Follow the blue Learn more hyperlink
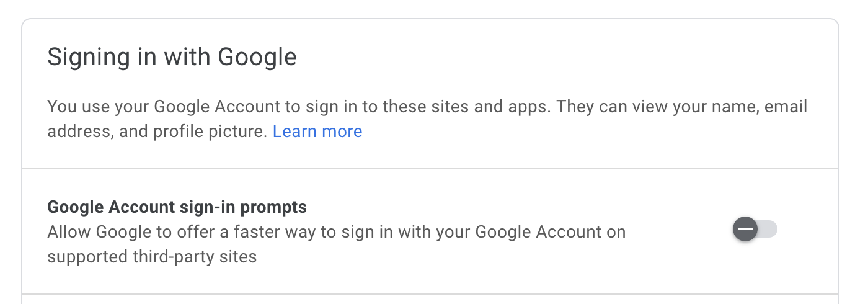 click(317, 132)
